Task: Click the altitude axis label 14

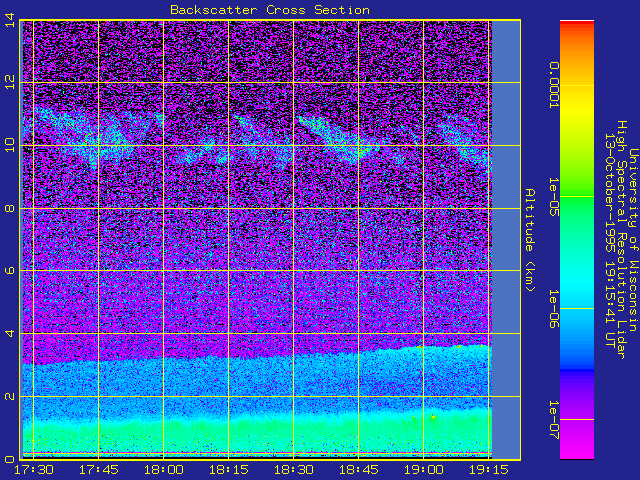Action: pos(9,20)
